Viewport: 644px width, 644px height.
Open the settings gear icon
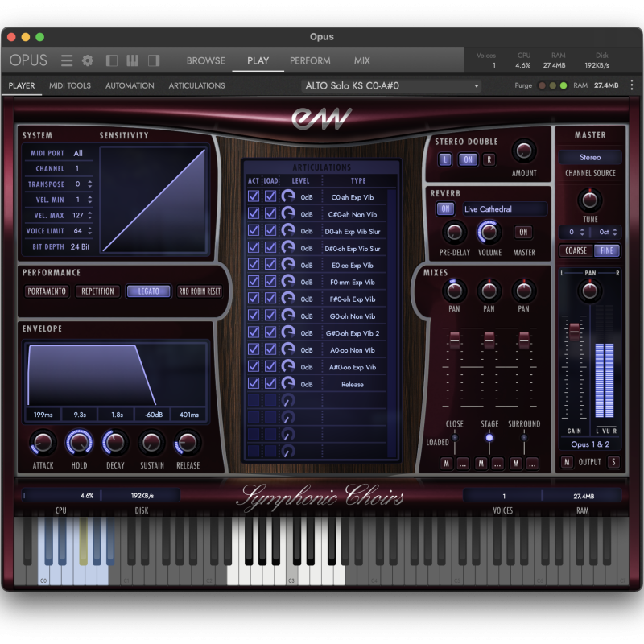click(x=88, y=61)
